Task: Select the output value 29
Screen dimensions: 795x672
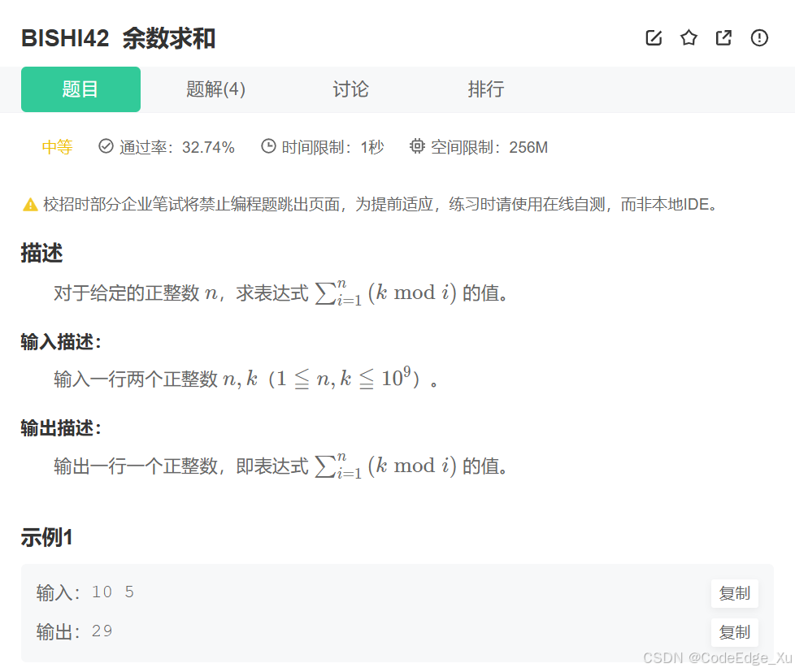Action: click(102, 631)
